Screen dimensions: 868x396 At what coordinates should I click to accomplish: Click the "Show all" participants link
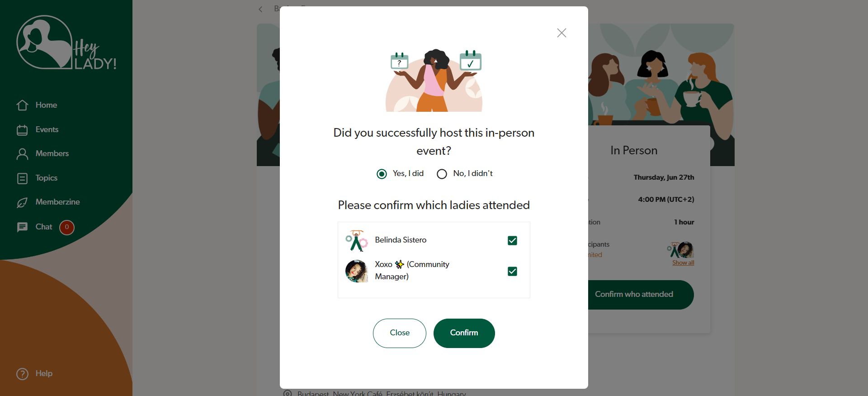(x=683, y=263)
